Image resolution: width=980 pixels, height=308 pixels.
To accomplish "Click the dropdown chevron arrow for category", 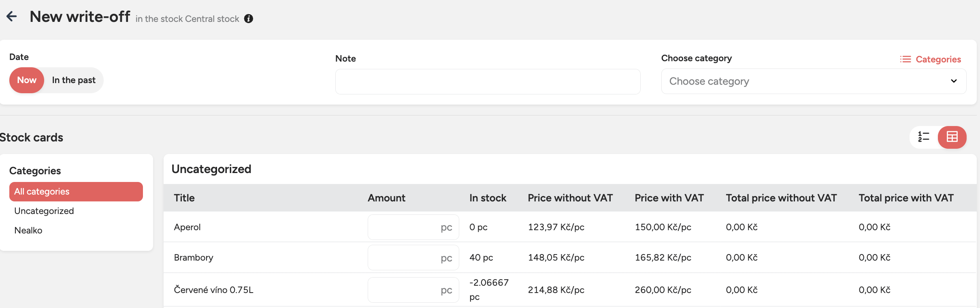I will pyautogui.click(x=954, y=81).
